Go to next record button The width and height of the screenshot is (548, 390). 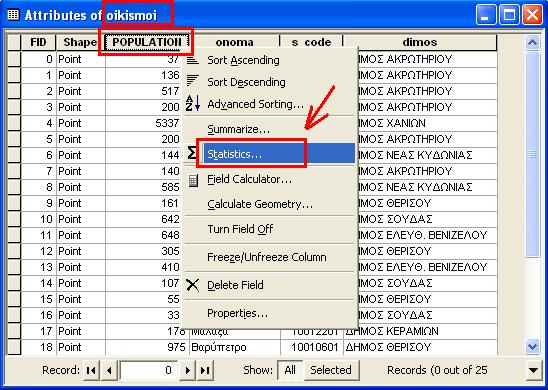tap(188, 370)
